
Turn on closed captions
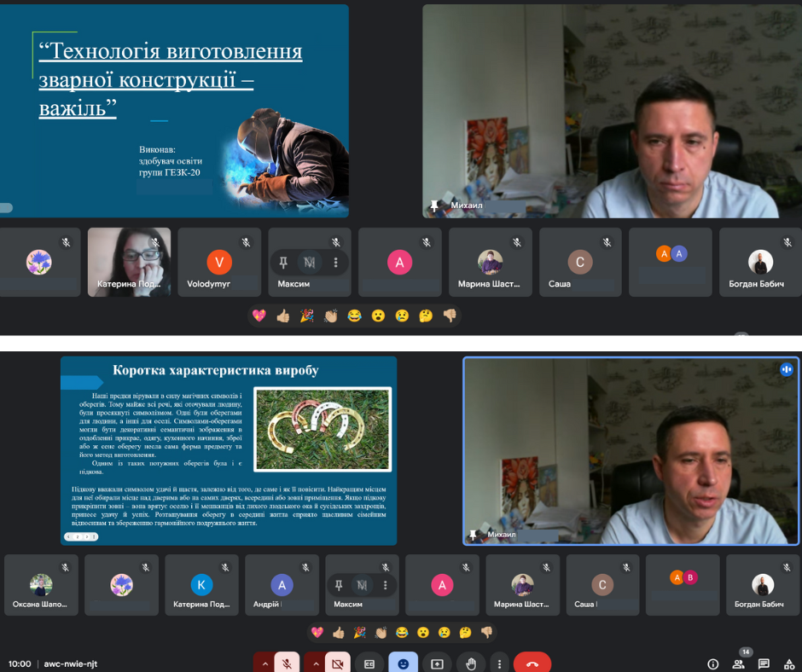(x=369, y=663)
